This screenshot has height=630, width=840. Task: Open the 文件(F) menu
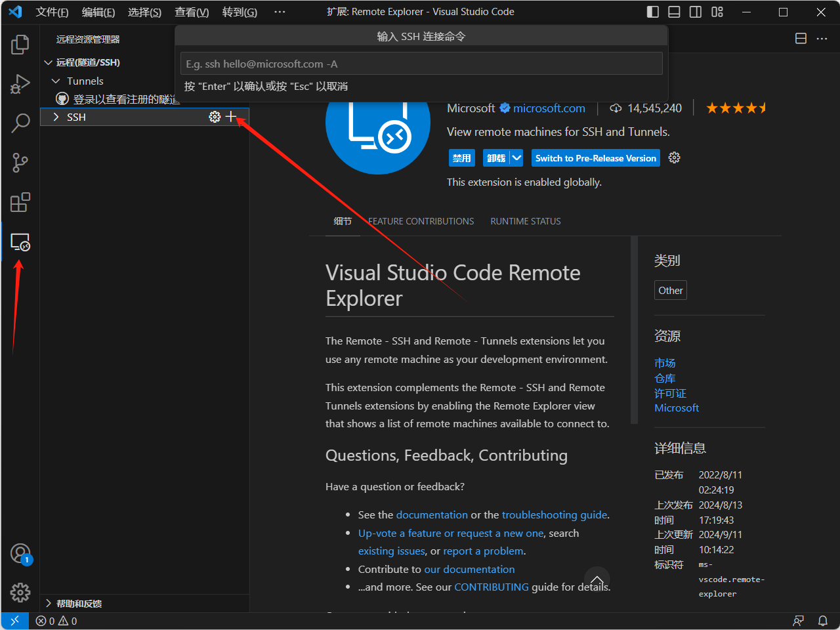point(52,12)
